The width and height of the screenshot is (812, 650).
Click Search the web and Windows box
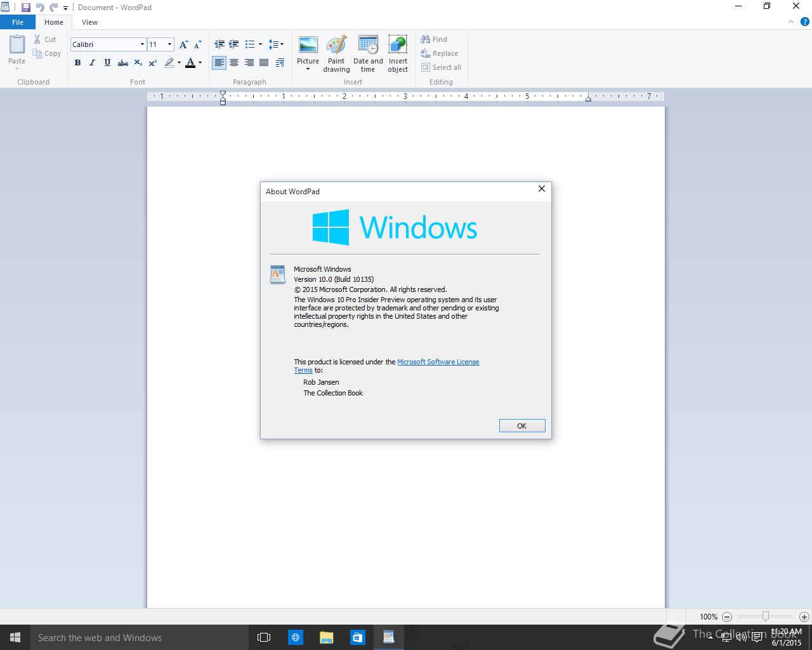click(139, 637)
